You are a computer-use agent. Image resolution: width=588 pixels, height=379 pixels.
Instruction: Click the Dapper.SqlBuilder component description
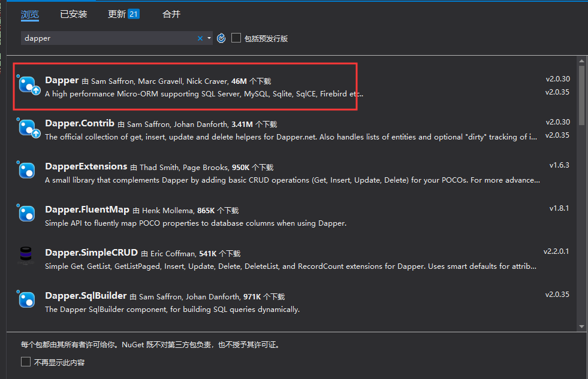click(x=172, y=310)
